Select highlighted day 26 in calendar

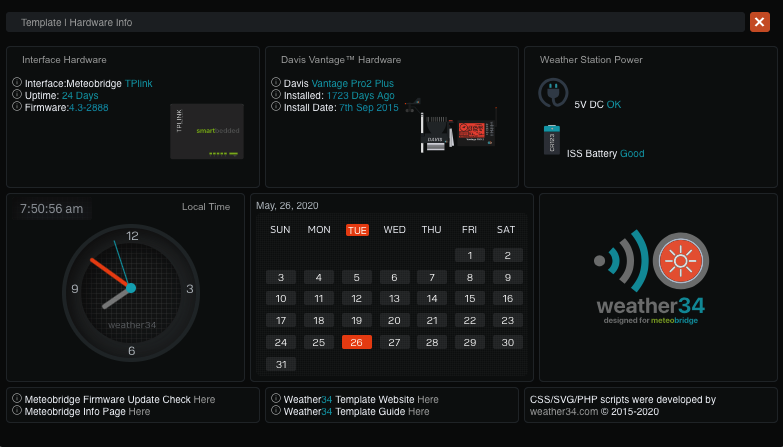[x=357, y=342]
